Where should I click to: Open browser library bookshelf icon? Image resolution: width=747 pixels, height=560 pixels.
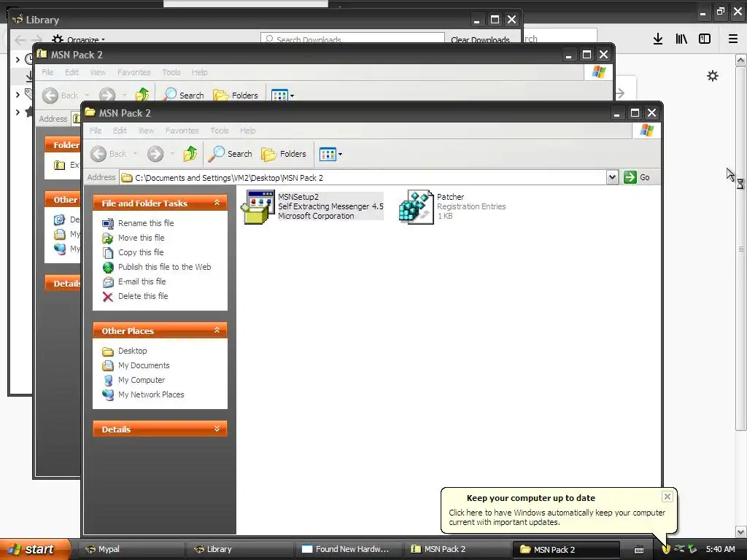tap(681, 39)
